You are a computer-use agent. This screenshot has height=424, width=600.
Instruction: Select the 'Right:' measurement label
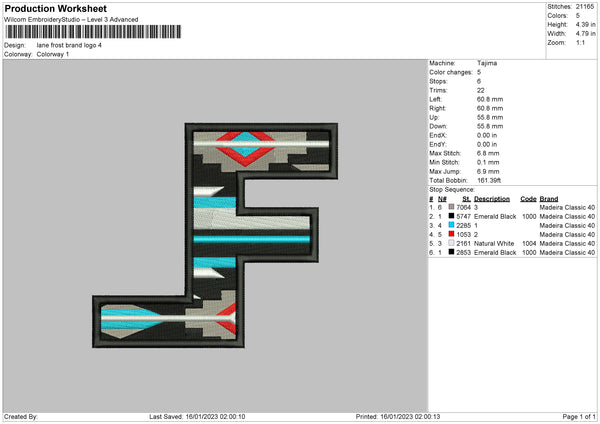click(x=437, y=108)
